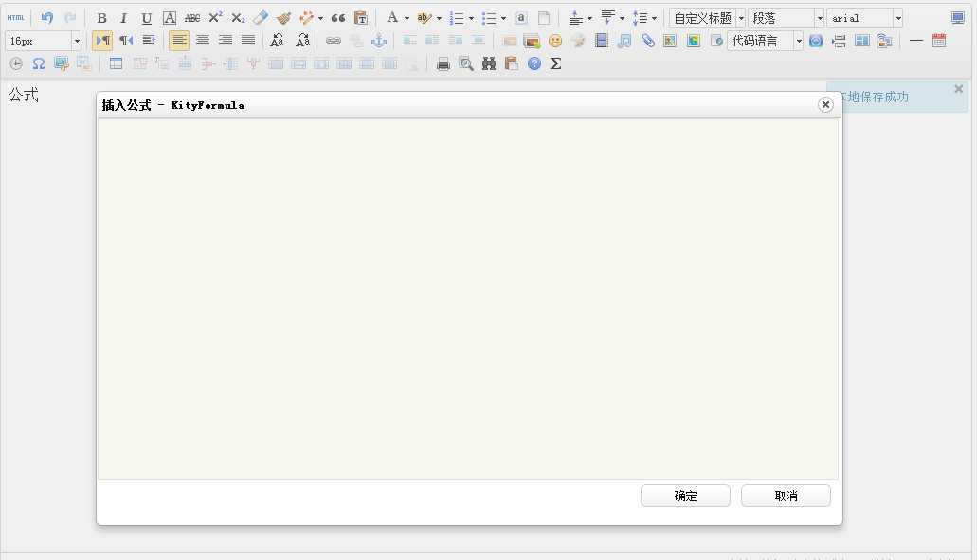This screenshot has width=977, height=560.
Task: Open search and replace binoculars
Action: tap(489, 63)
